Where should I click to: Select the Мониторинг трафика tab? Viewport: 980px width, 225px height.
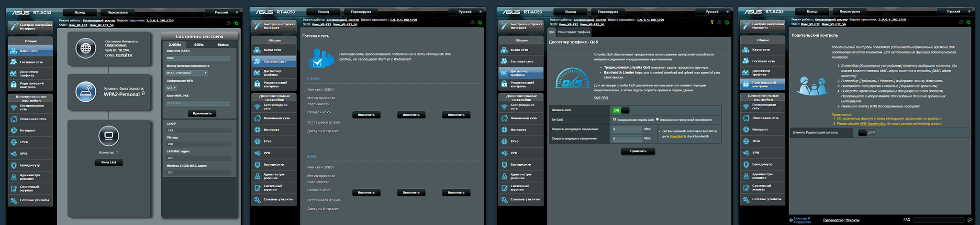[x=574, y=32]
